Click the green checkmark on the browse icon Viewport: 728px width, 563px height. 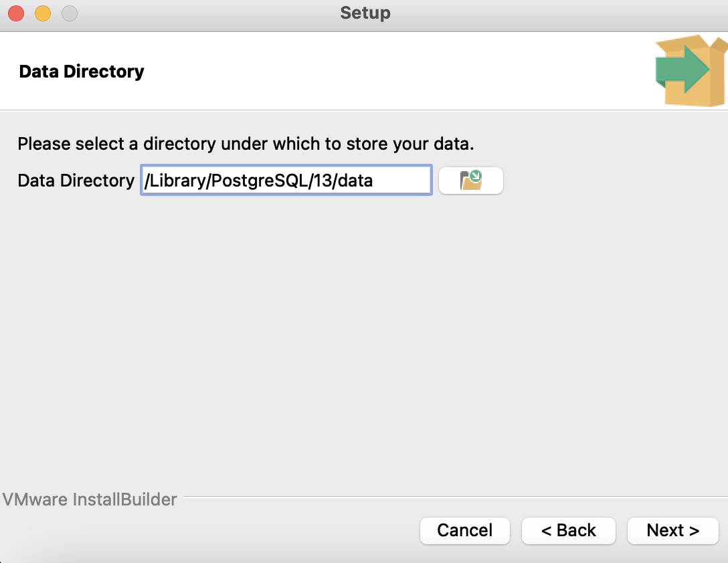(x=476, y=175)
